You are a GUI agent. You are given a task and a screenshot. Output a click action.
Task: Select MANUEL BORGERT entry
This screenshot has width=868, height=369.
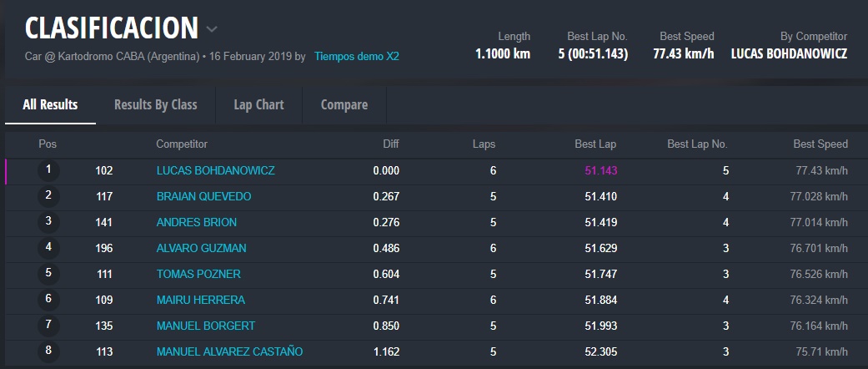[205, 326]
